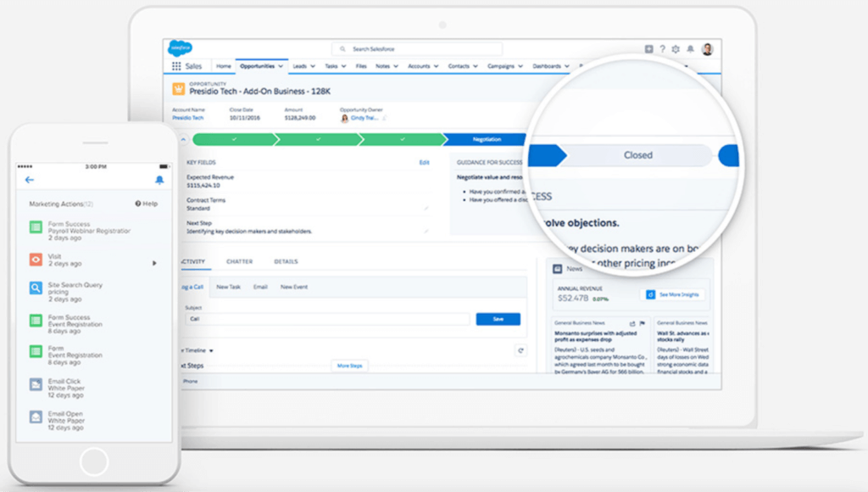Select the New Event action tab
This screenshot has height=492, width=868.
(294, 287)
